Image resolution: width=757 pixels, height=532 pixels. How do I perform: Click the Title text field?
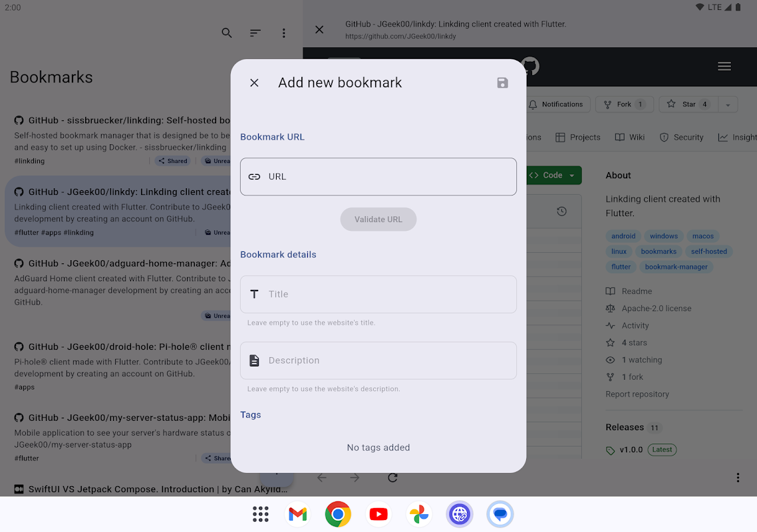point(378,294)
